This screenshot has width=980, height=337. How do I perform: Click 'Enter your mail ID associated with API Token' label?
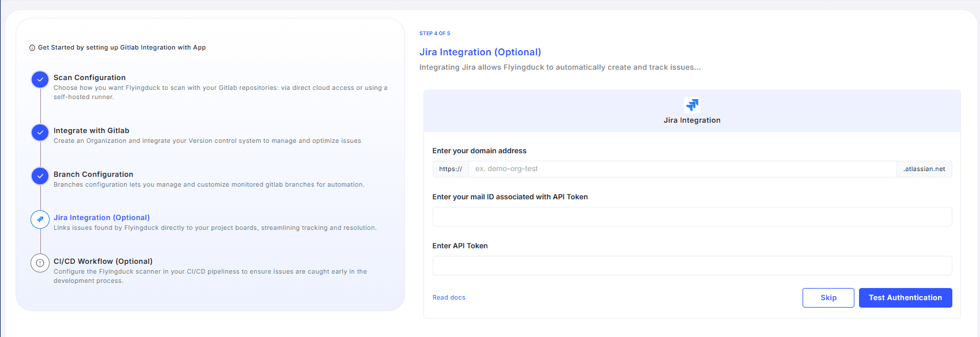click(510, 197)
